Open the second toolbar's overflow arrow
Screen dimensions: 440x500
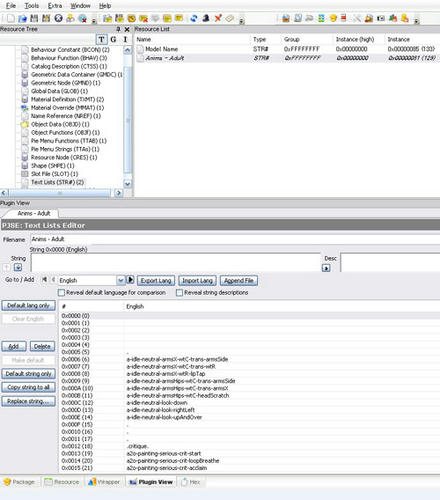[242, 21]
